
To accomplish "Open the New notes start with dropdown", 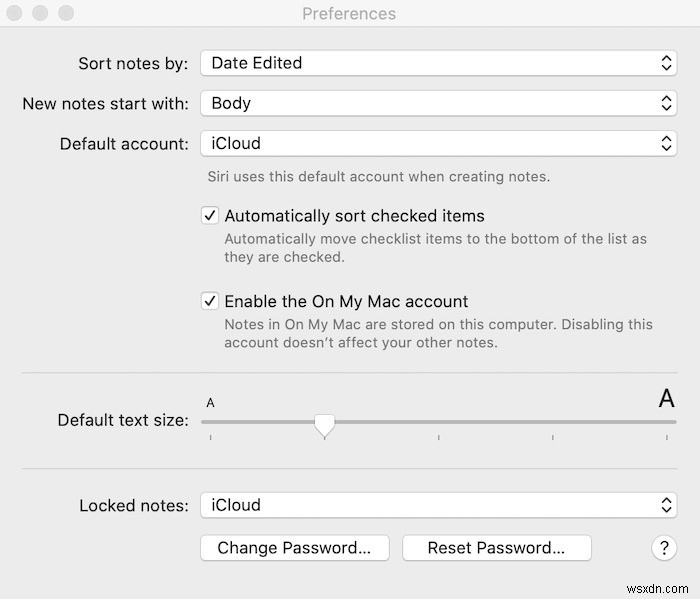I will 438,103.
